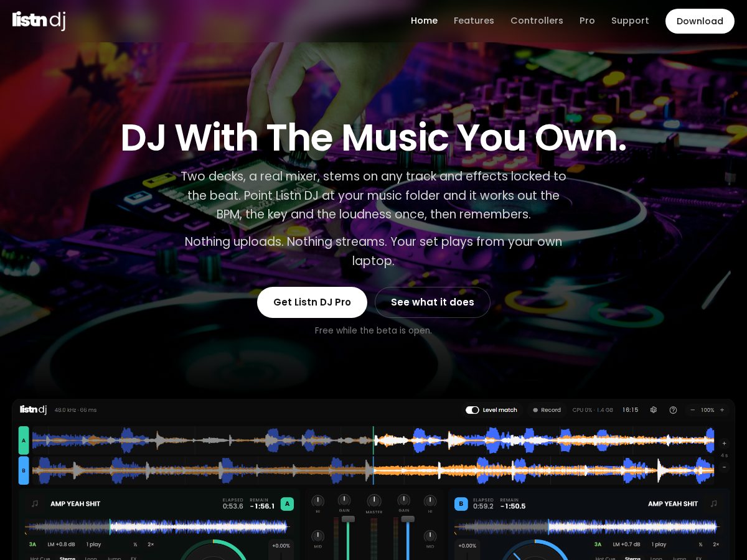Image resolution: width=747 pixels, height=560 pixels.
Task: Click deck A elapsed time 0:53.6
Action: (x=233, y=506)
